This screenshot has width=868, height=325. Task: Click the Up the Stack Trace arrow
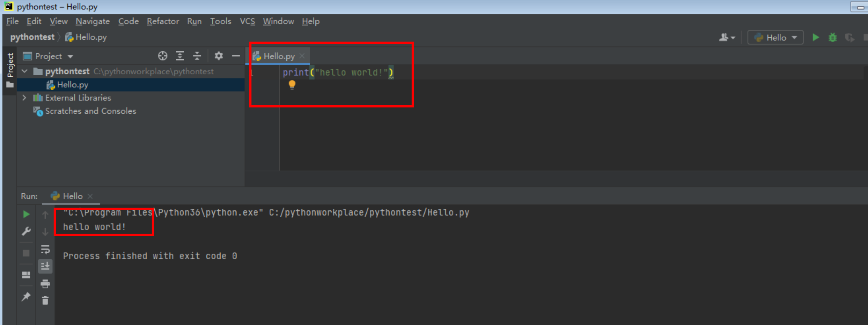pos(45,215)
